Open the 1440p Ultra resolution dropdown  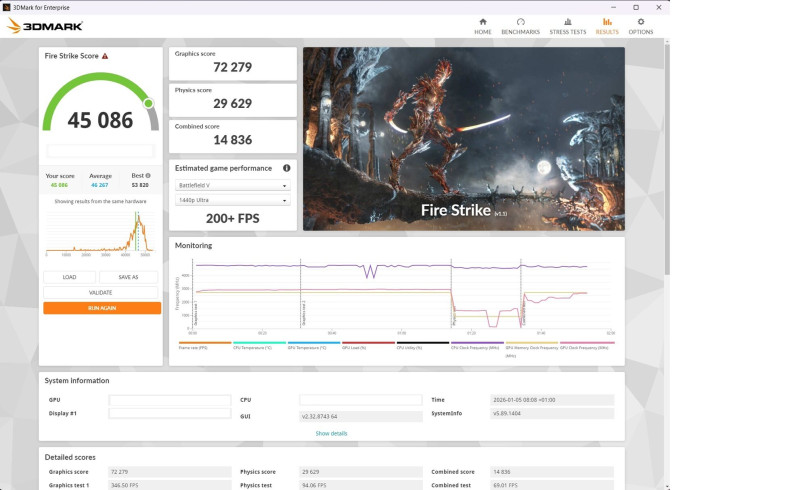233,200
